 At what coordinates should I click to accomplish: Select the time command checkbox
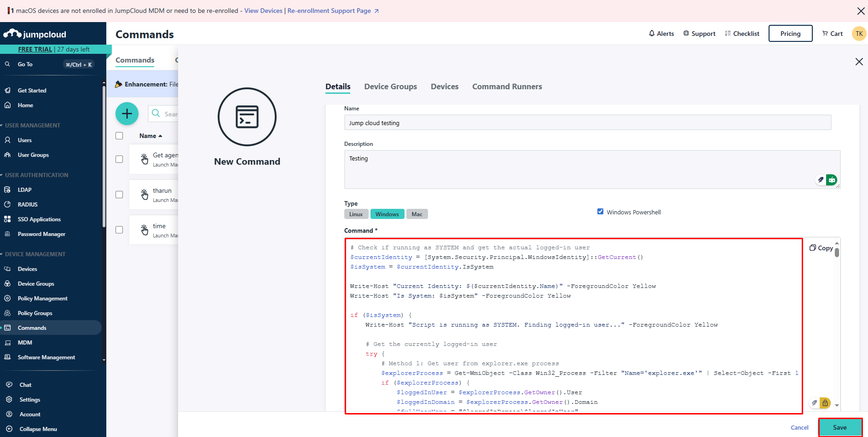tap(119, 230)
